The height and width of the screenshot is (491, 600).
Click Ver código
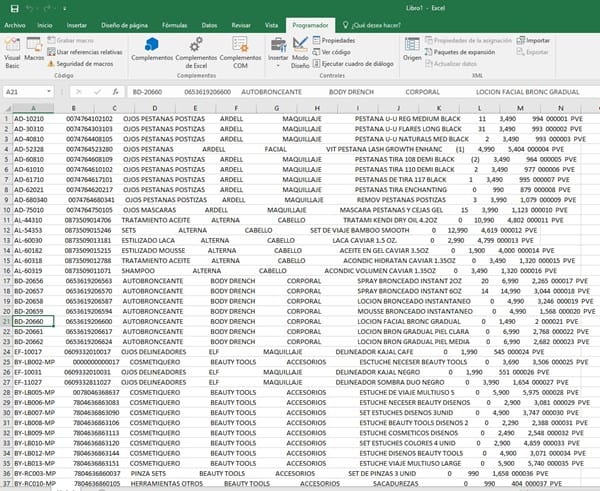click(331, 52)
